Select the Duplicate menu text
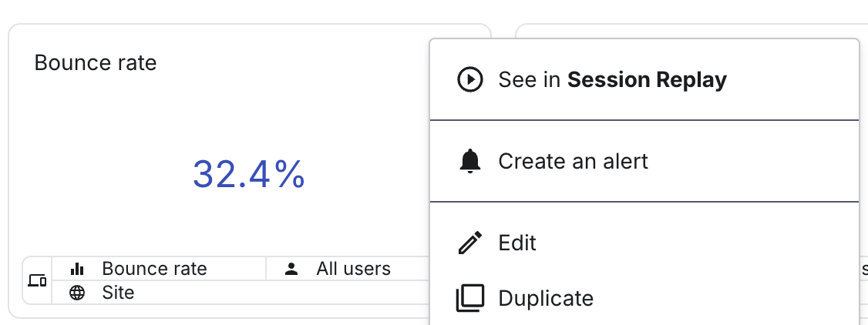 point(546,299)
